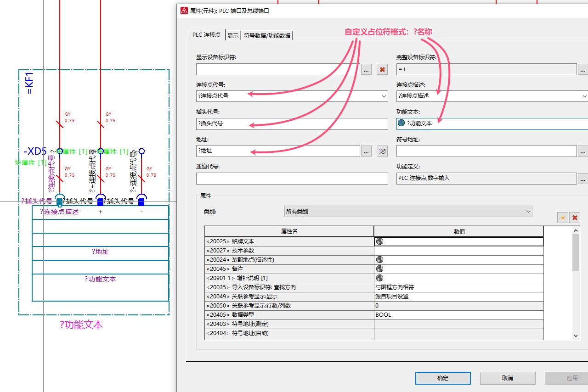
Task: Click the property table vertical scrollbar thumb
Action: 576,252
